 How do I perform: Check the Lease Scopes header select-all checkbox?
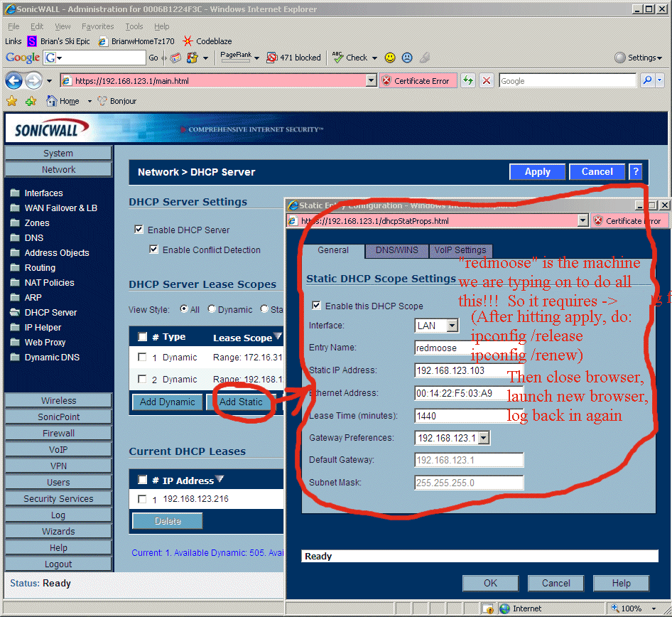[143, 337]
